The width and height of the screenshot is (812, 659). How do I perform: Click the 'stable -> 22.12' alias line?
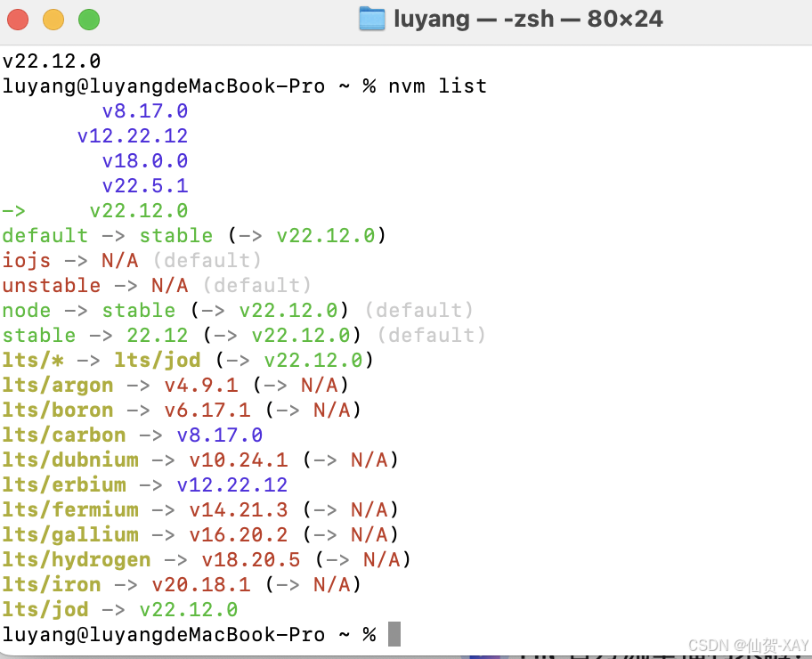(244, 335)
